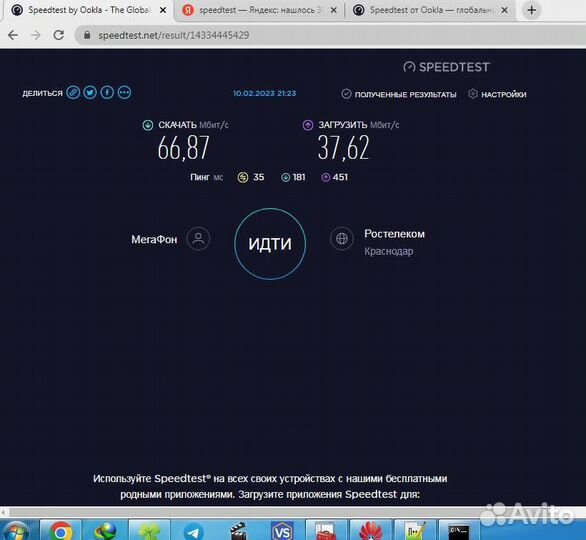Open the clapperboard video app in taskbar
This screenshot has height=540, width=586.
(238, 530)
